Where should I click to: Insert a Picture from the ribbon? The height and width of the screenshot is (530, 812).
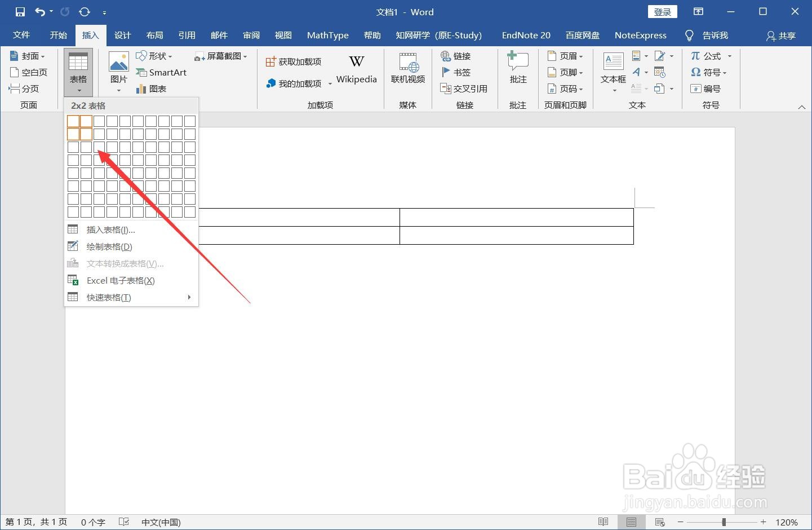pos(119,72)
